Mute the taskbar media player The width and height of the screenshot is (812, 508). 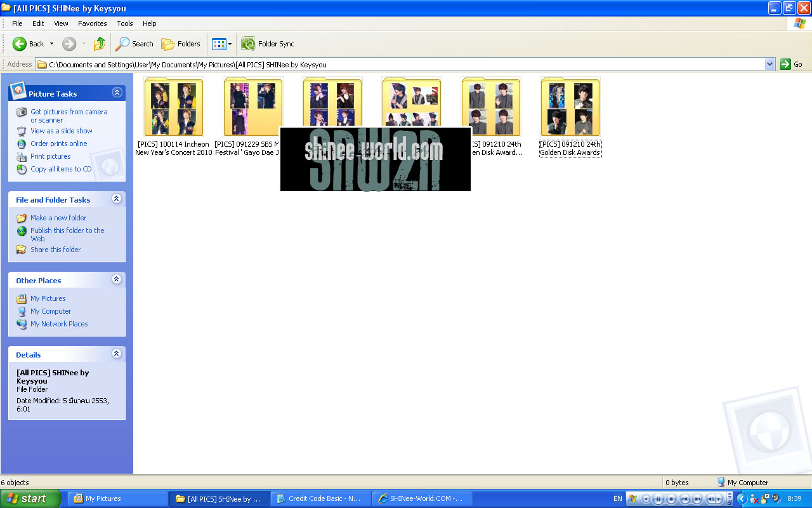(710, 498)
